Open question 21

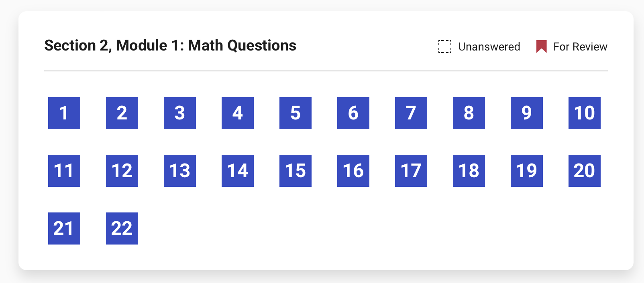click(x=64, y=228)
